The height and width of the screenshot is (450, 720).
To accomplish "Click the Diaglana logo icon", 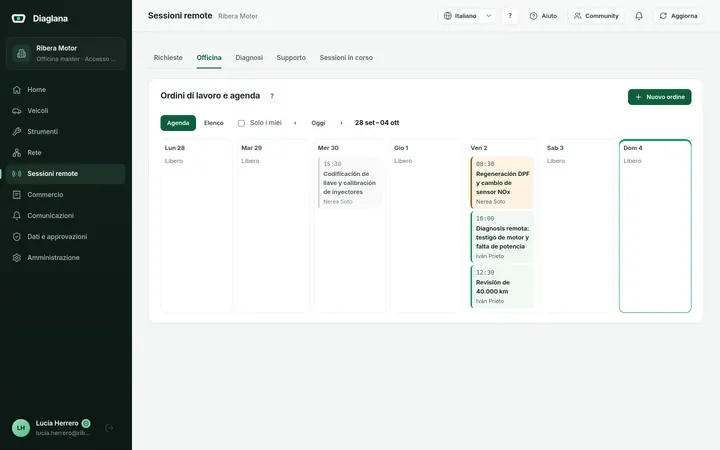I will coord(18,18).
